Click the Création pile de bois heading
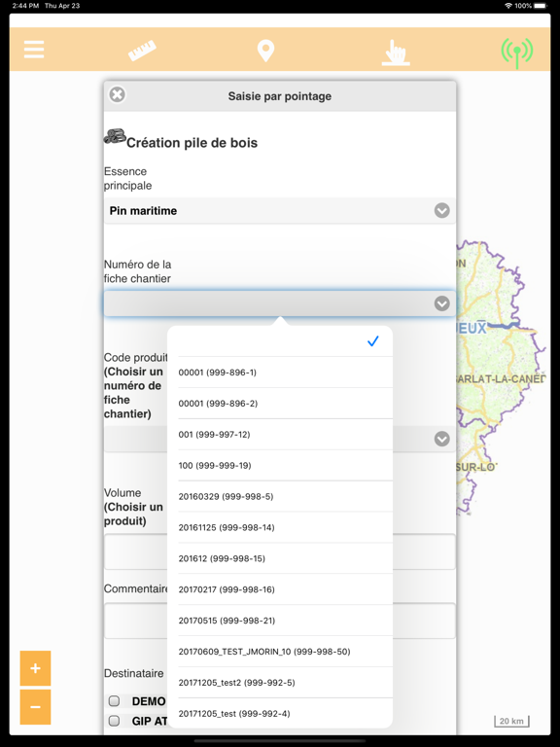560x747 pixels. click(x=192, y=143)
